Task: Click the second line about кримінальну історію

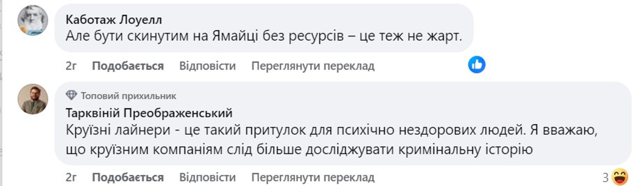Action: 299,150
